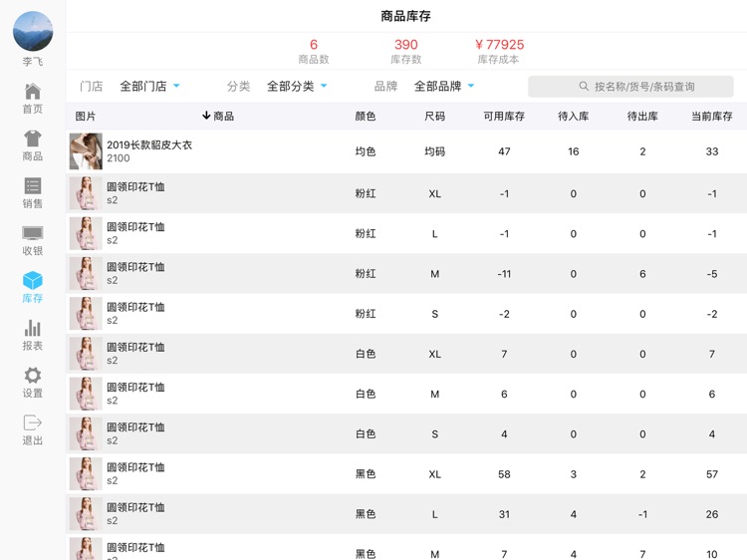Viewport: 747px width, 560px height.
Task: Open thumbnail of 白色 S T恤 row
Action: coord(86,433)
